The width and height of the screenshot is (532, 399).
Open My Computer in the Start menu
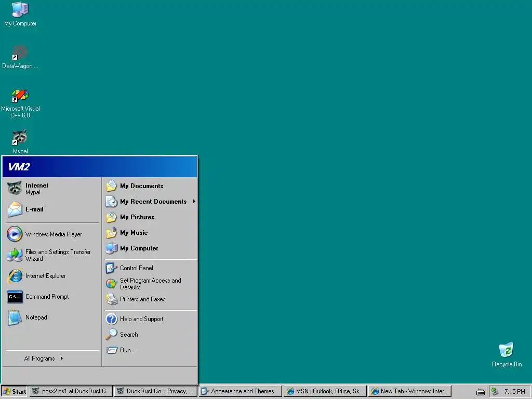coord(150,248)
